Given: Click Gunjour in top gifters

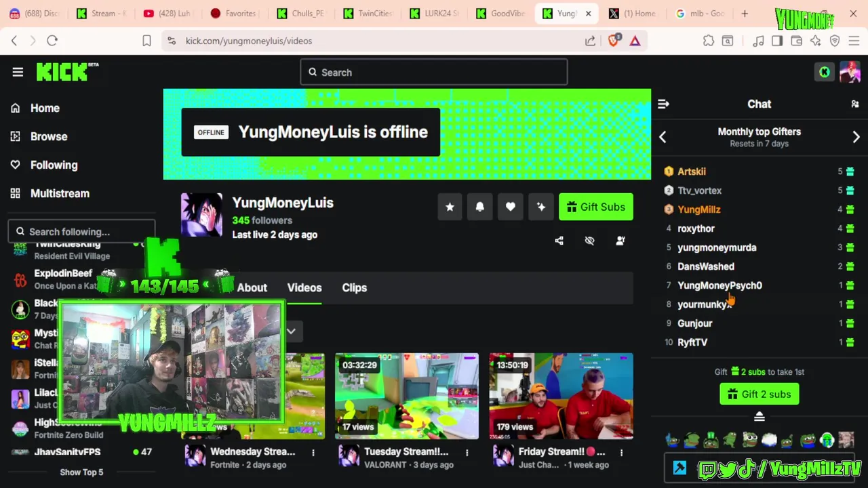Looking at the screenshot, I should (694, 323).
